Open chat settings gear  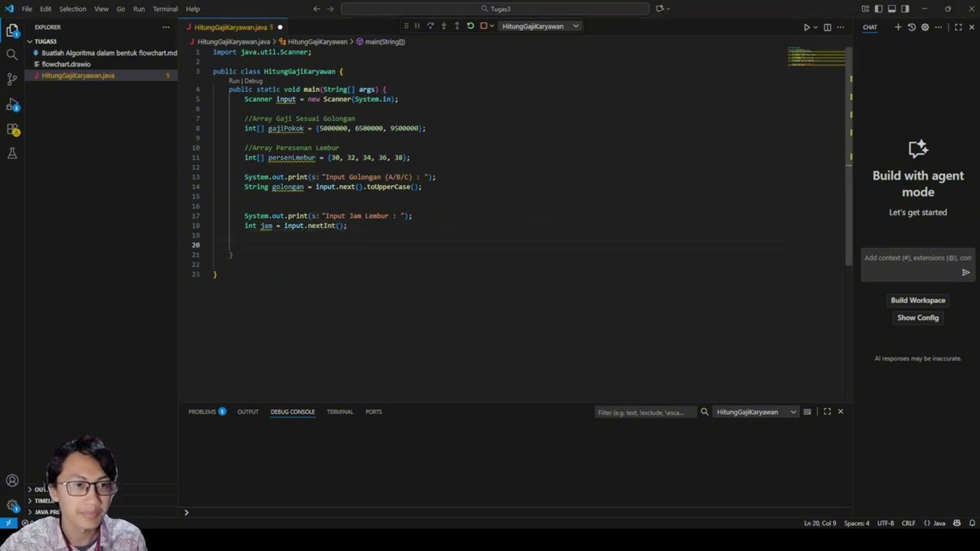click(925, 27)
